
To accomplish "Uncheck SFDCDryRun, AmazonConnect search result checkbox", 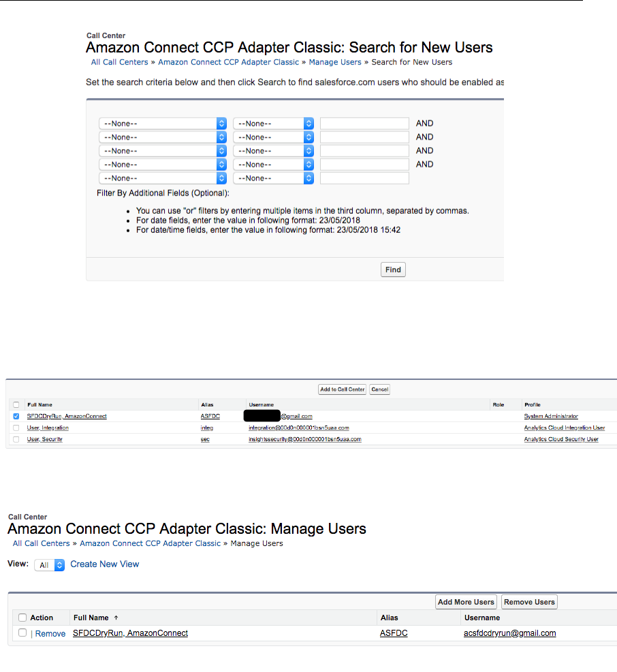I will click(16, 416).
